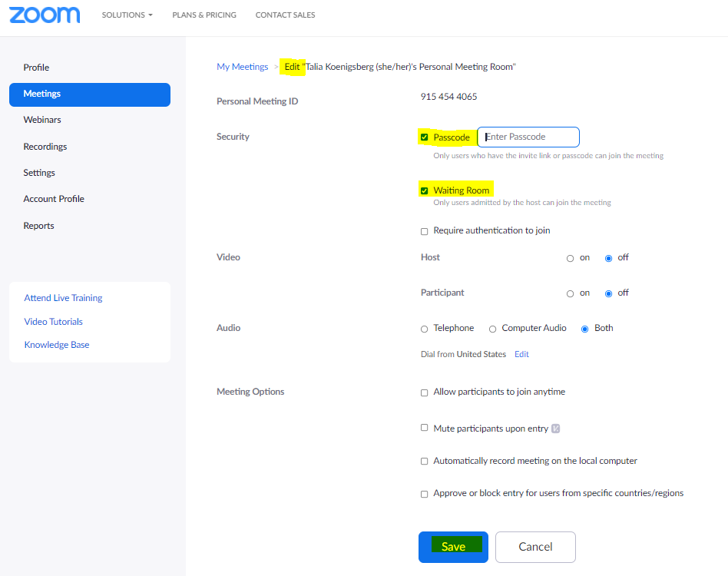Viewport: 728px width, 576px height.
Task: Check Approve or block entry by countries/regions
Action: pos(425,494)
